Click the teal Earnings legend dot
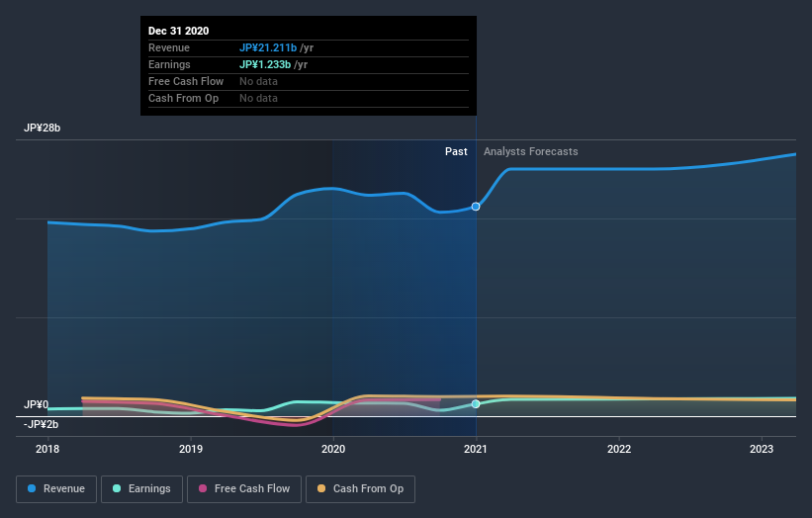 (117, 488)
